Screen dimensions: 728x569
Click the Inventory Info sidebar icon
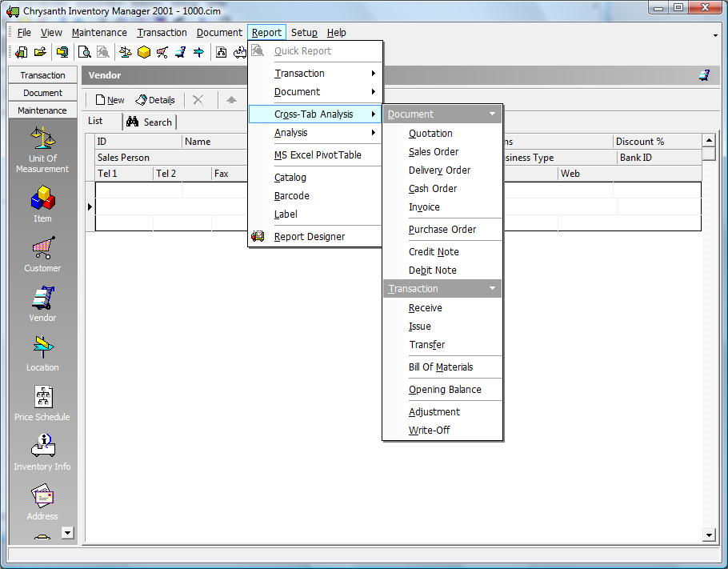coord(42,447)
